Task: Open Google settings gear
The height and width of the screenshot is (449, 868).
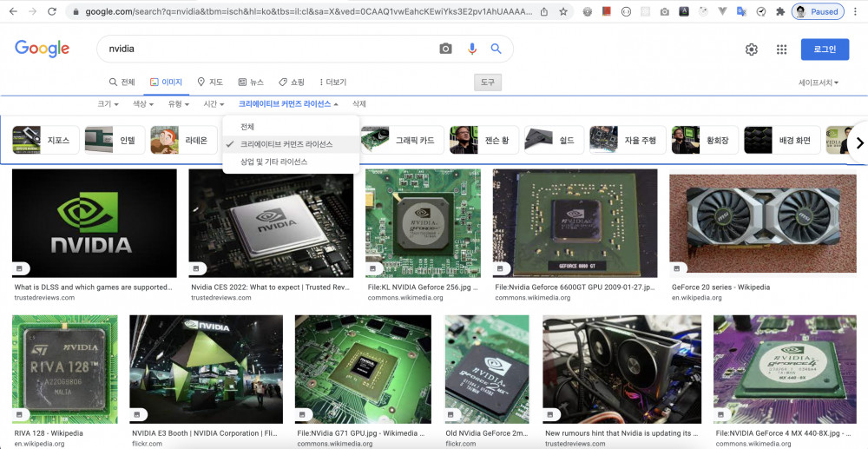Action: tap(751, 50)
